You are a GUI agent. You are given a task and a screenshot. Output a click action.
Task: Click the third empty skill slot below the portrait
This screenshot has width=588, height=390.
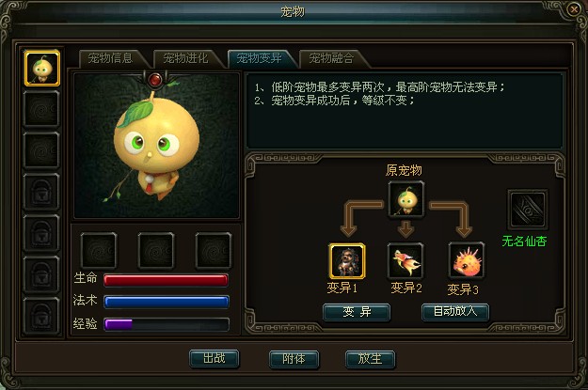[214, 250]
